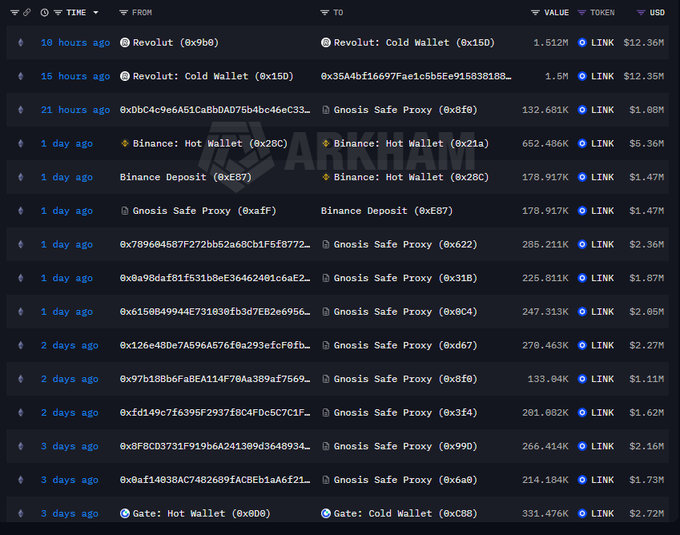Open the TO column filter
This screenshot has width=680, height=535.
[324, 13]
